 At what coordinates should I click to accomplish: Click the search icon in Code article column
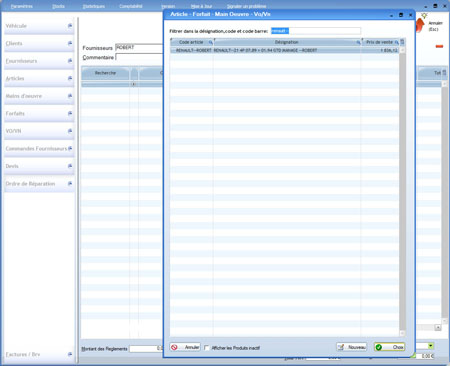point(210,42)
